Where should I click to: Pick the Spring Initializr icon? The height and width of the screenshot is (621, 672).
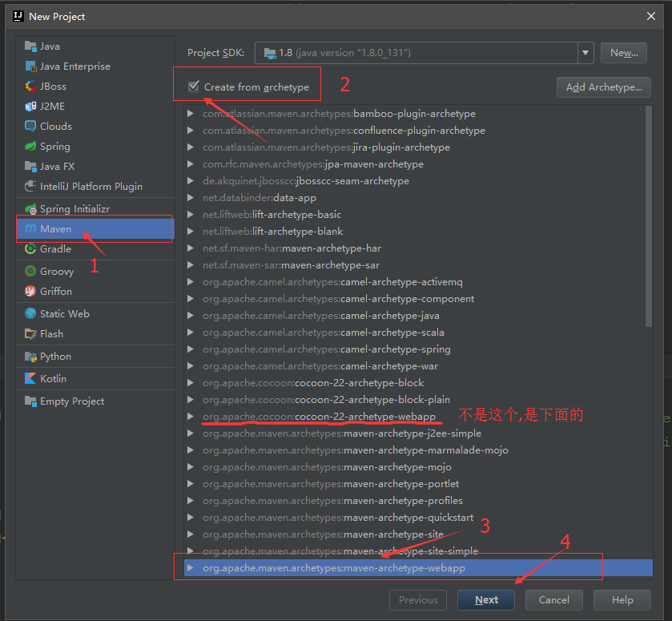coord(30,209)
